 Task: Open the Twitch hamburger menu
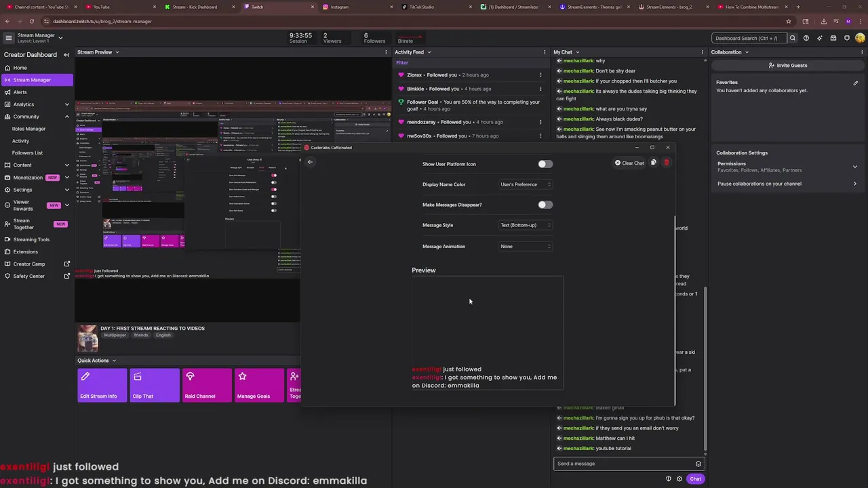8,38
